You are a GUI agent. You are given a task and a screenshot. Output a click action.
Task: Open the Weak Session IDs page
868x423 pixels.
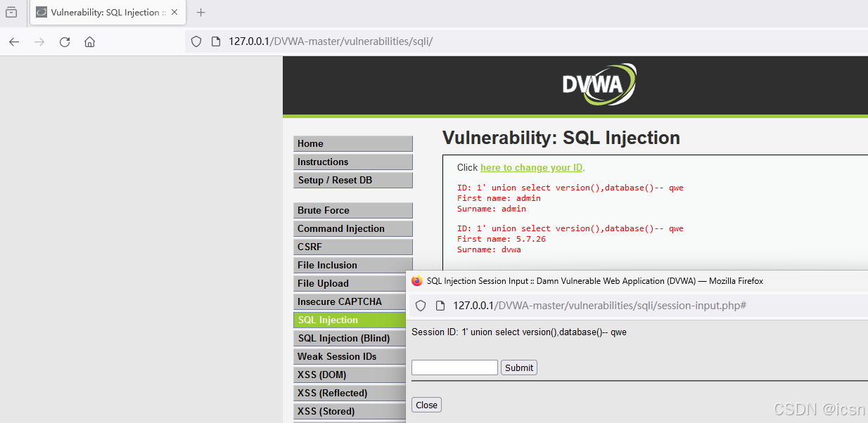coord(345,356)
